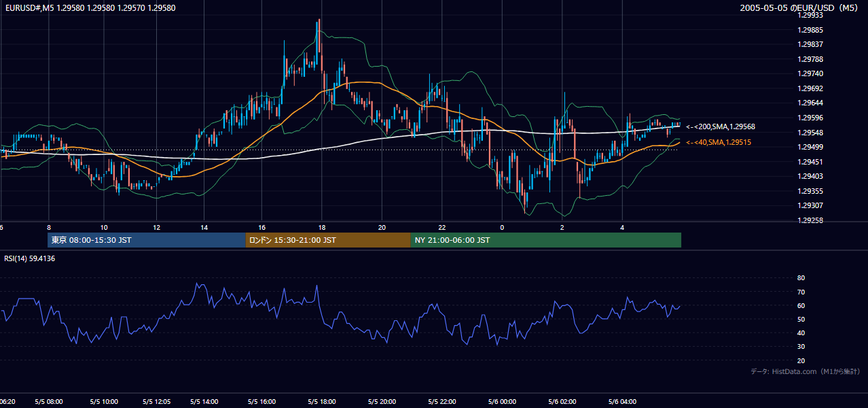Click the bottom time label 5/5 22:00

pos(441,402)
